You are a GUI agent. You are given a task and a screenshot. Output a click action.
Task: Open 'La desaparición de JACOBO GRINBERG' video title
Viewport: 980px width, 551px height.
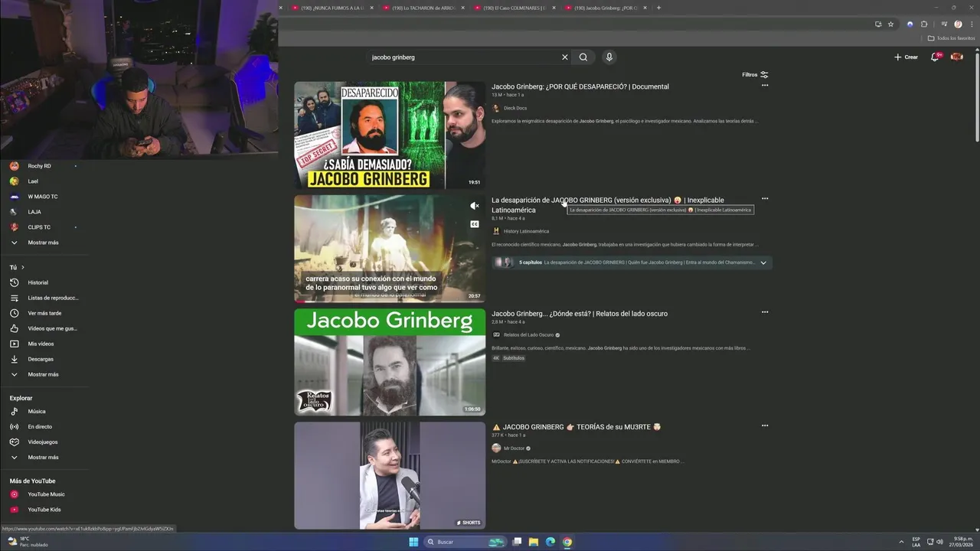click(607, 205)
